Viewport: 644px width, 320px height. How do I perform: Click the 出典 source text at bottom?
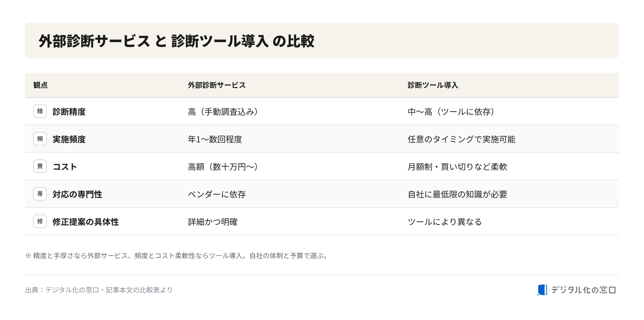[x=99, y=290]
